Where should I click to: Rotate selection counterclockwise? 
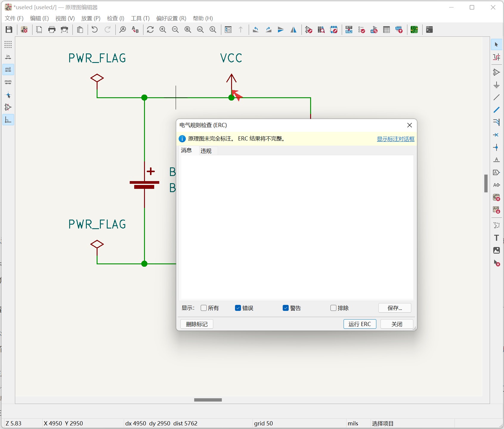(256, 30)
